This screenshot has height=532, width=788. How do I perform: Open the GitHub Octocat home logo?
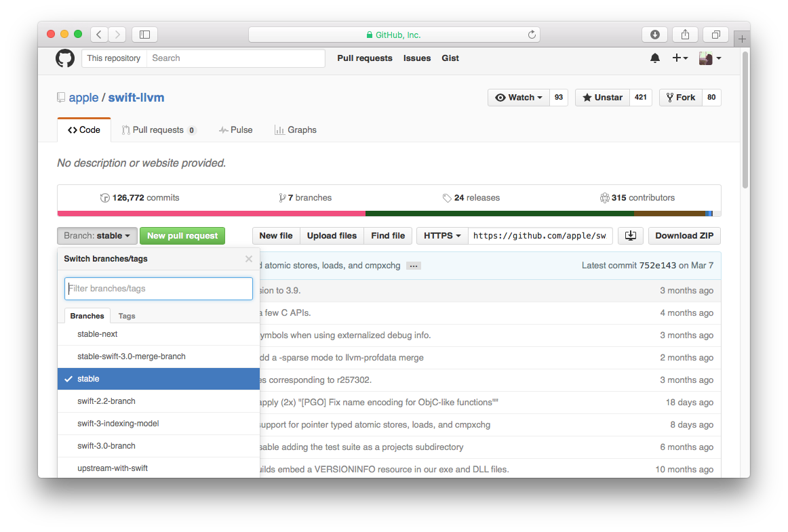(65, 58)
